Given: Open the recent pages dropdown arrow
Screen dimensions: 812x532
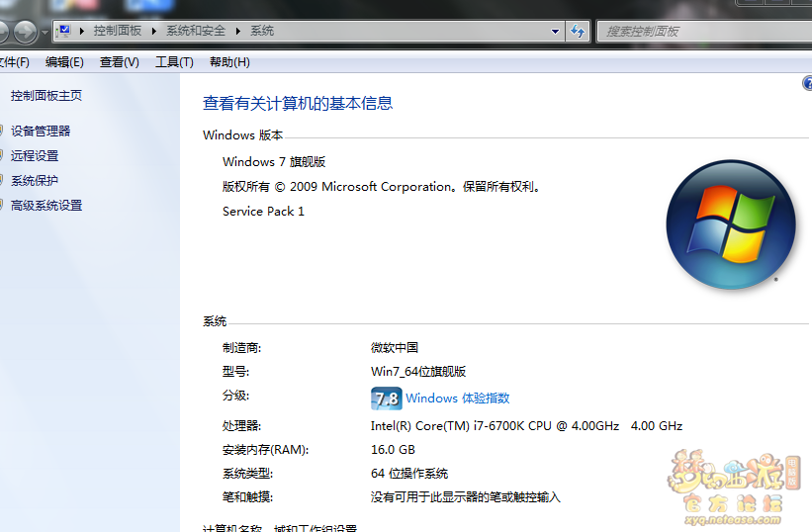Looking at the screenshot, I should 45,32.
